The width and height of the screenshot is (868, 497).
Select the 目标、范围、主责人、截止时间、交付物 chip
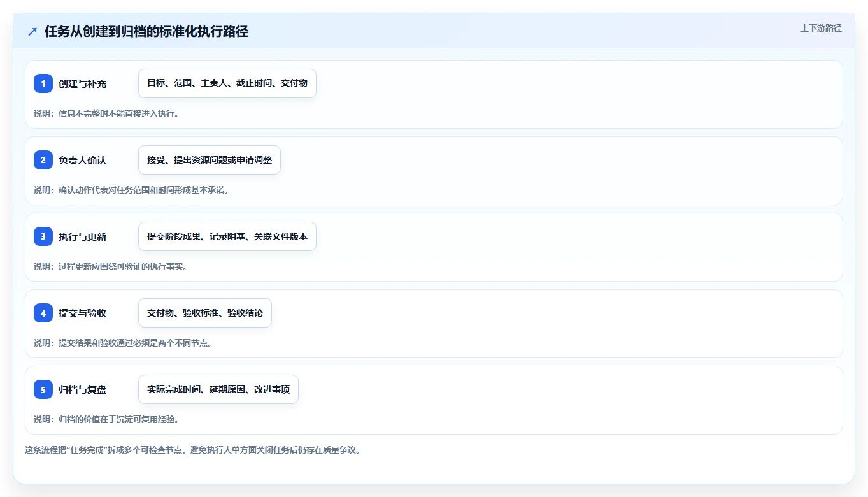tap(227, 83)
